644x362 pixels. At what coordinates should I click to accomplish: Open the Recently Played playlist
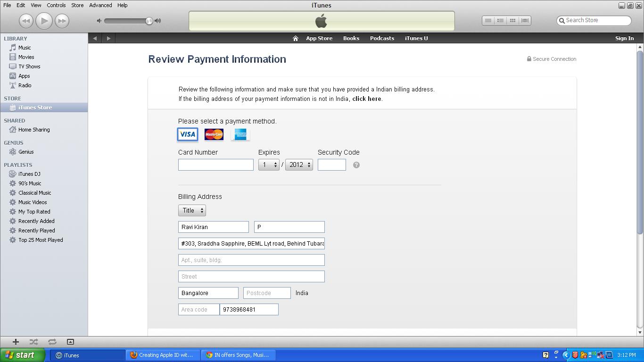pos(36,230)
